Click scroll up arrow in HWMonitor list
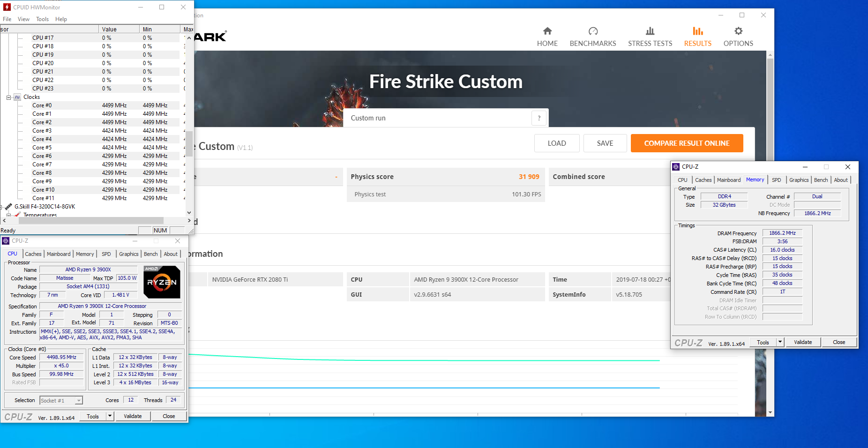The width and height of the screenshot is (868, 448). click(189, 38)
